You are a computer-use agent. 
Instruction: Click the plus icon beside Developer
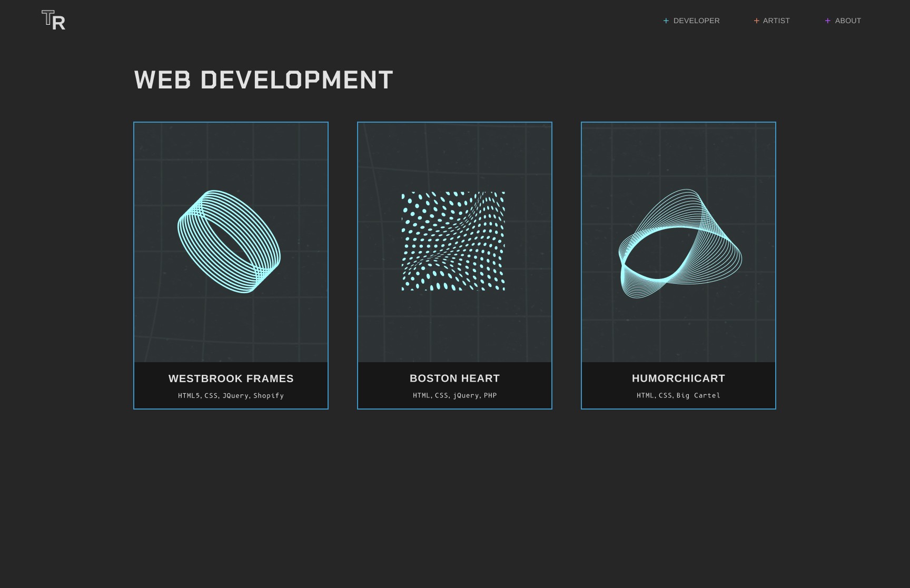point(666,21)
